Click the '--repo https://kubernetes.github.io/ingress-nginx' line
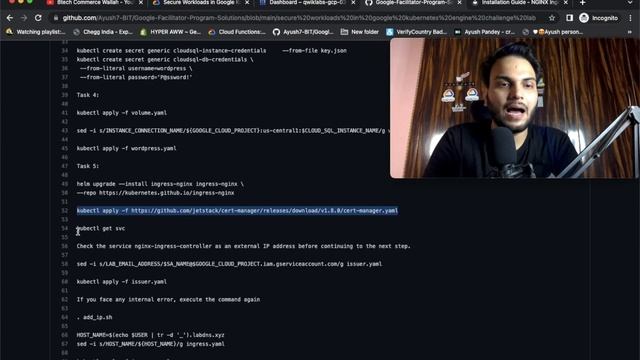640x360 pixels. [156, 193]
